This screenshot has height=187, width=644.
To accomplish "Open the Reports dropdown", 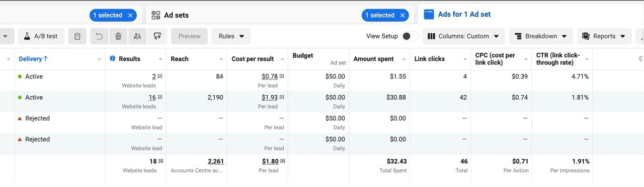I will click(x=604, y=36).
